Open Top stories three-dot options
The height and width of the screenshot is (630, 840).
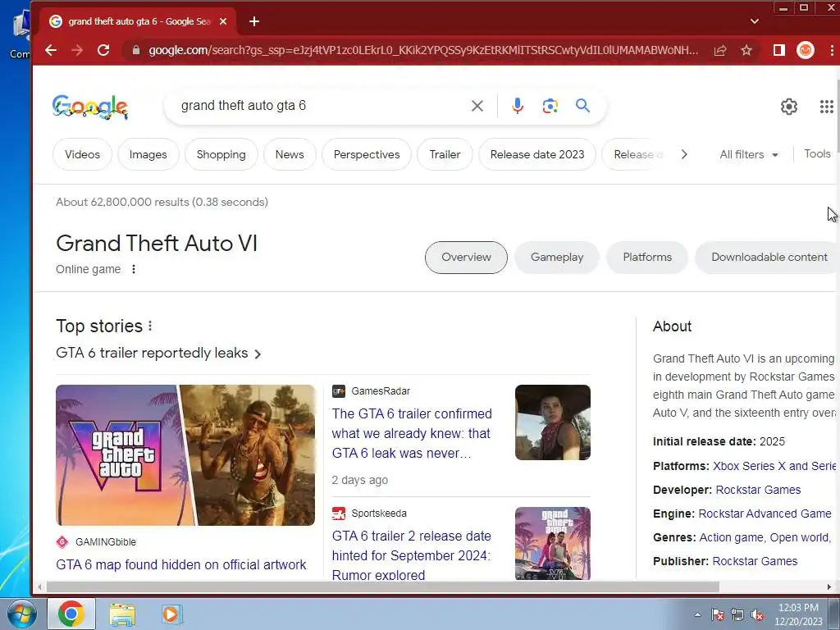tap(151, 326)
